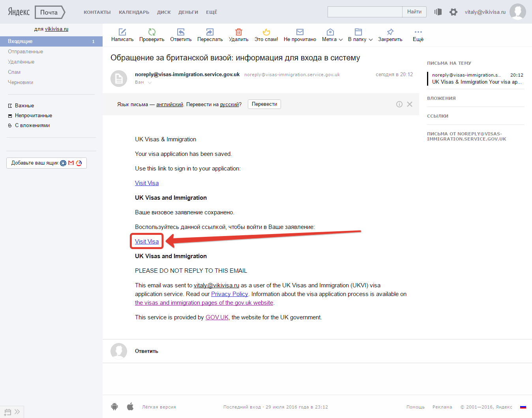The width and height of the screenshot is (532, 418).
Task: Expand recipient details chevron next to Вам
Action: 150,82
